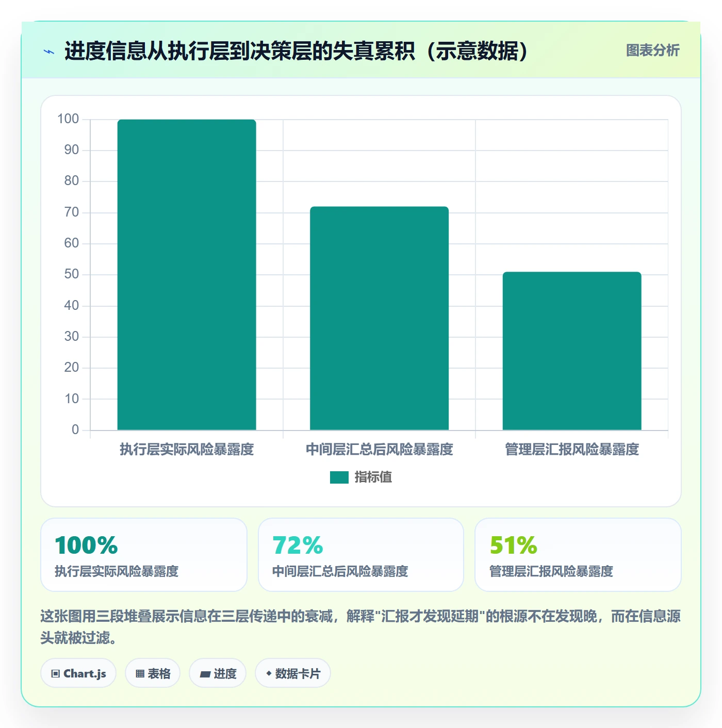Click the description paragraph starting 这张图用三段堆叠

[x=360, y=627]
